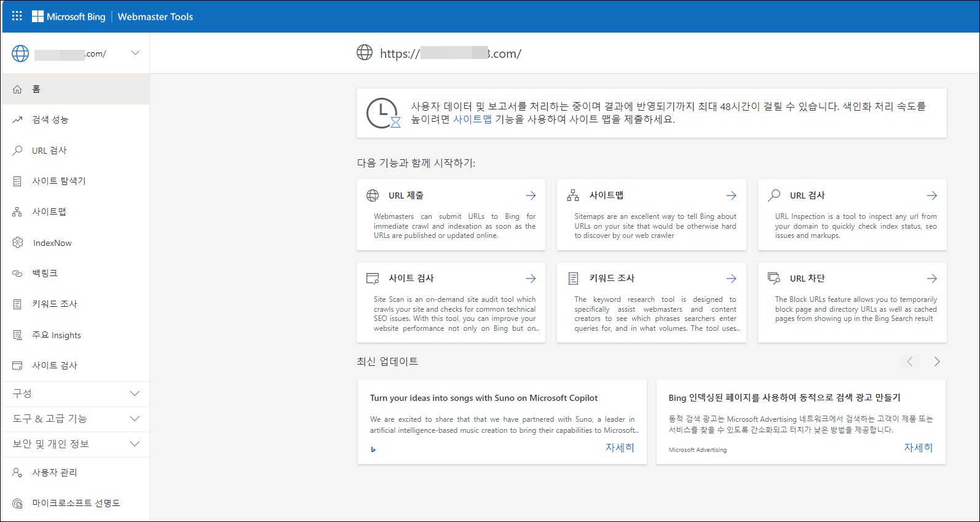This screenshot has width=980, height=522.
Task: Open the Bing 인덱싱된 페이지 article title
Action: [x=784, y=398]
